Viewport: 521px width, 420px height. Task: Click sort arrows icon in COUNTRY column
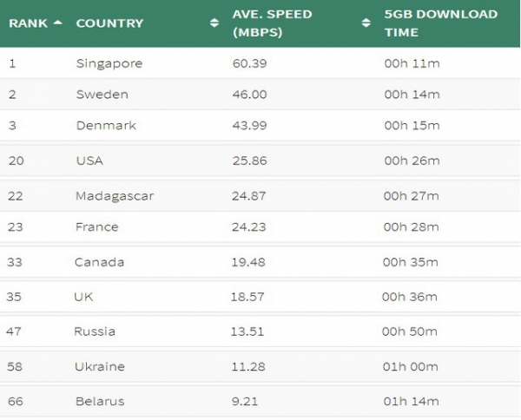[214, 23]
